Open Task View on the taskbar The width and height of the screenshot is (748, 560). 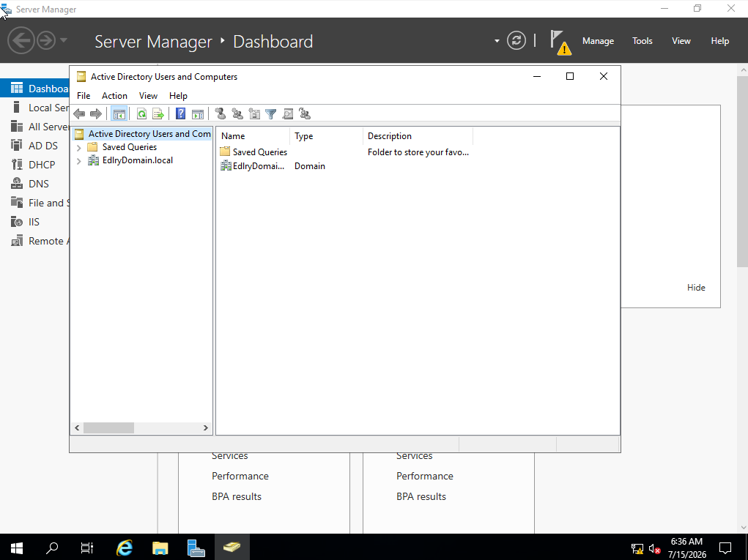[87, 548]
